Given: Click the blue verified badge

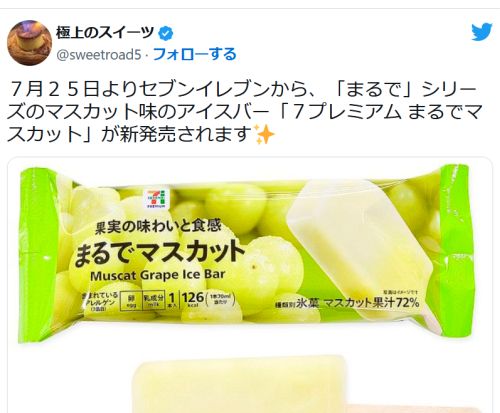Looking at the screenshot, I should 166,33.
